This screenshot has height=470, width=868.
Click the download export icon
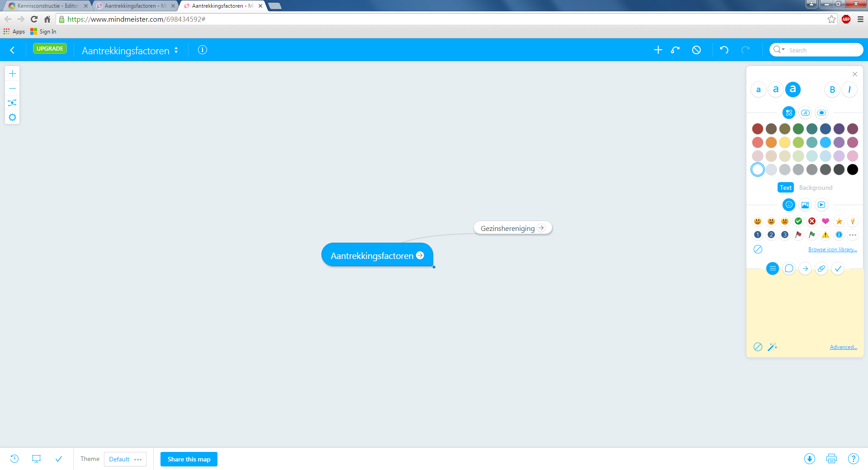coord(809,459)
